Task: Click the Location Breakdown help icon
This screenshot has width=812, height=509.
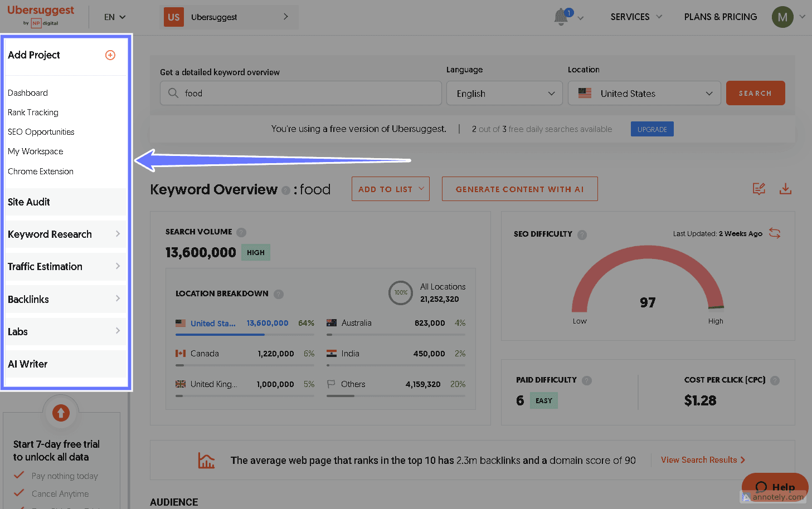Action: pos(279,294)
